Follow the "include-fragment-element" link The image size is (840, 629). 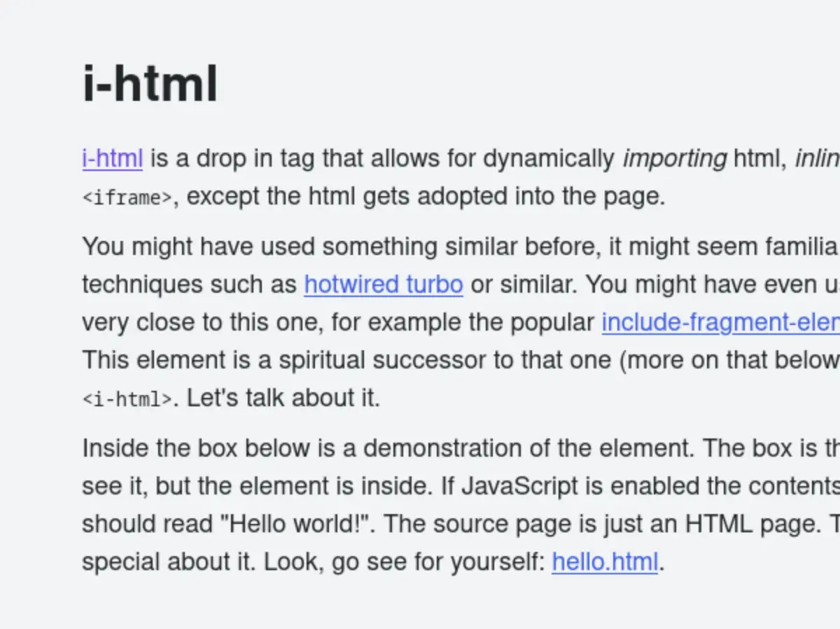[720, 322]
